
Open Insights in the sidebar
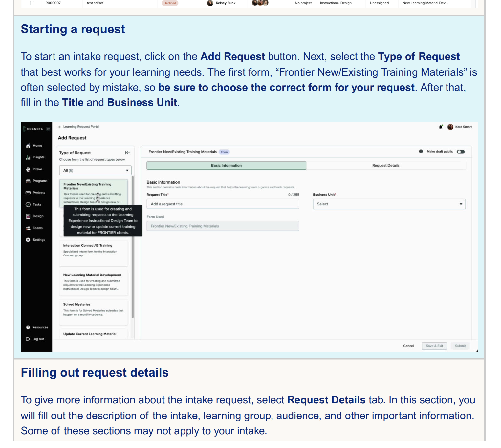point(35,157)
